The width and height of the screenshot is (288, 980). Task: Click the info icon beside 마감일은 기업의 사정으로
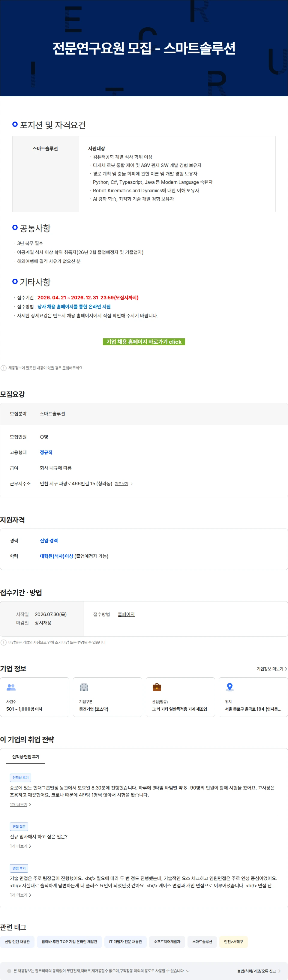click(3, 642)
